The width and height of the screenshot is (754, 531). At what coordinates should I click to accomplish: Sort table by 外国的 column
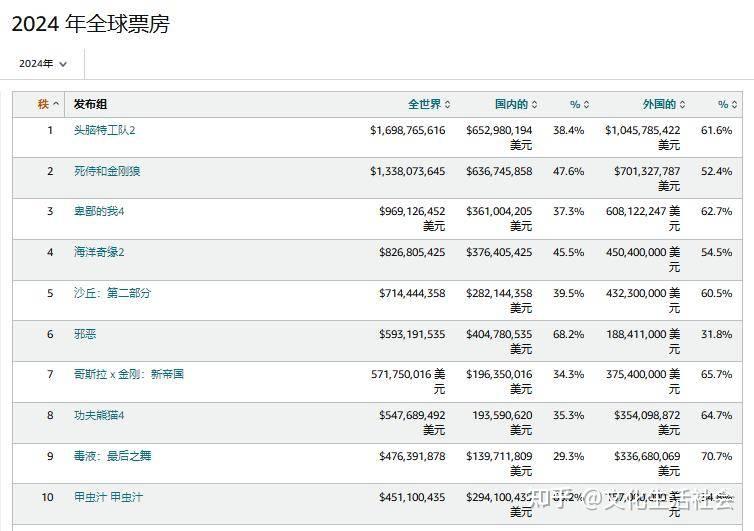[x=664, y=104]
